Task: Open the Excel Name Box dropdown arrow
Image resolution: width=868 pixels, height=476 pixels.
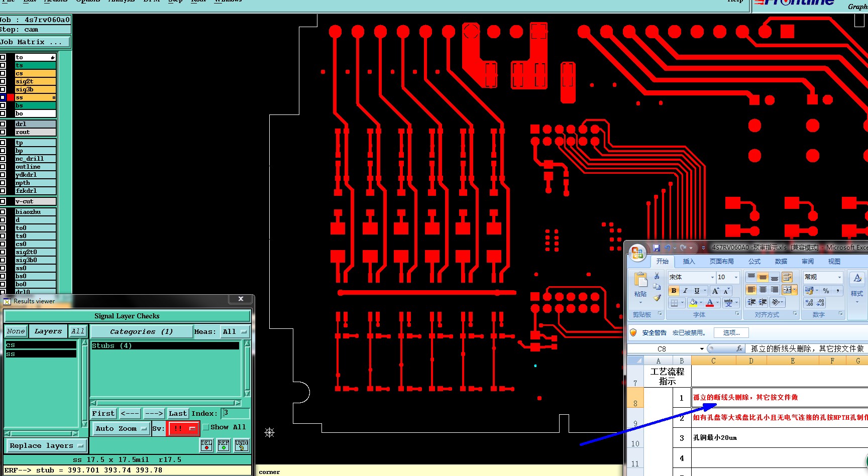Action: click(702, 348)
